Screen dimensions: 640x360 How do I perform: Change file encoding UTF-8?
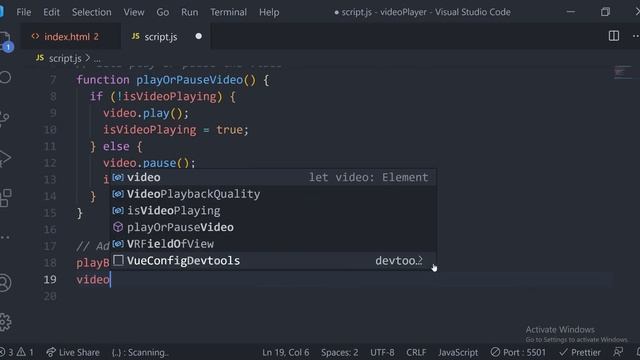382,352
